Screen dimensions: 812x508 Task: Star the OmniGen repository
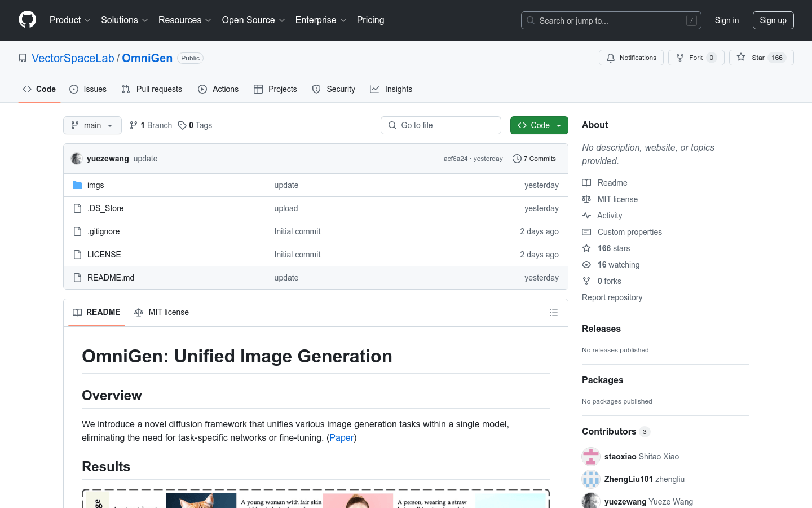(761, 58)
